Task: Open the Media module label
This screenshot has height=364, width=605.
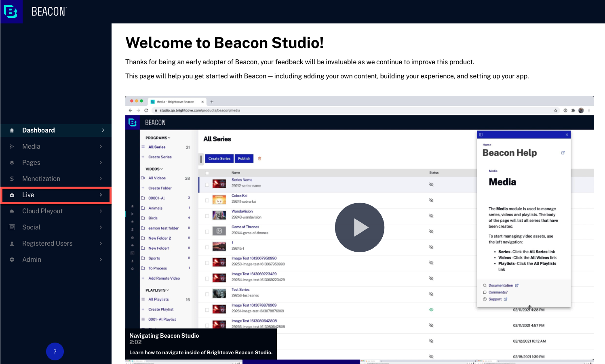Action: (x=31, y=146)
